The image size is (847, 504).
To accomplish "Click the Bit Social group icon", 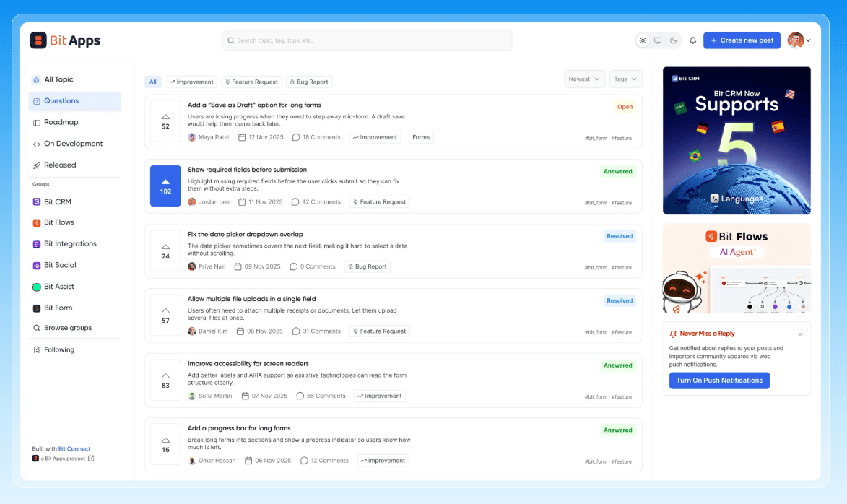I will tap(37, 265).
